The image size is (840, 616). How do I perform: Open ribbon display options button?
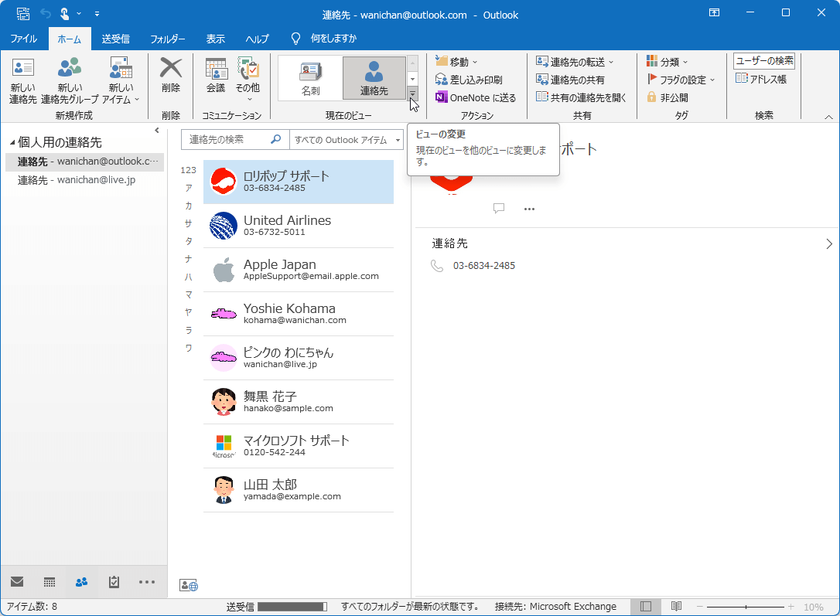coord(714,13)
